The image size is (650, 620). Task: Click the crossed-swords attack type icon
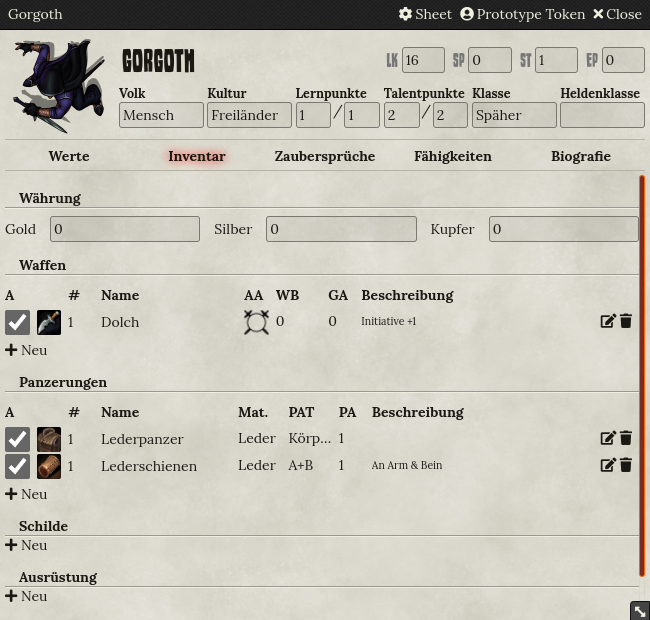[x=256, y=322]
